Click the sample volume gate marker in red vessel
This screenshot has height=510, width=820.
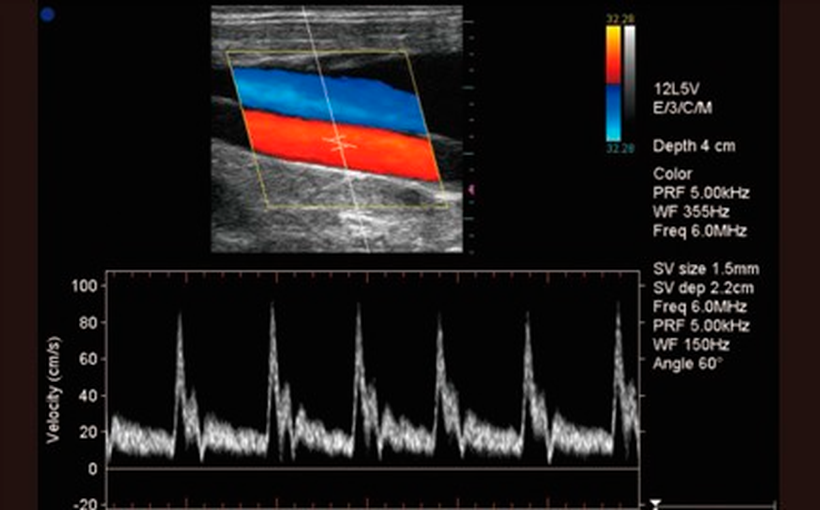(x=342, y=143)
